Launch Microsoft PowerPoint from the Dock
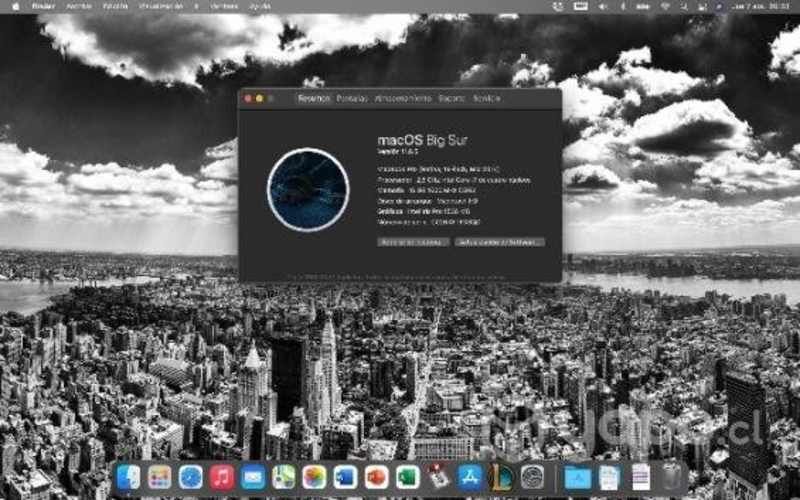 tap(377, 478)
